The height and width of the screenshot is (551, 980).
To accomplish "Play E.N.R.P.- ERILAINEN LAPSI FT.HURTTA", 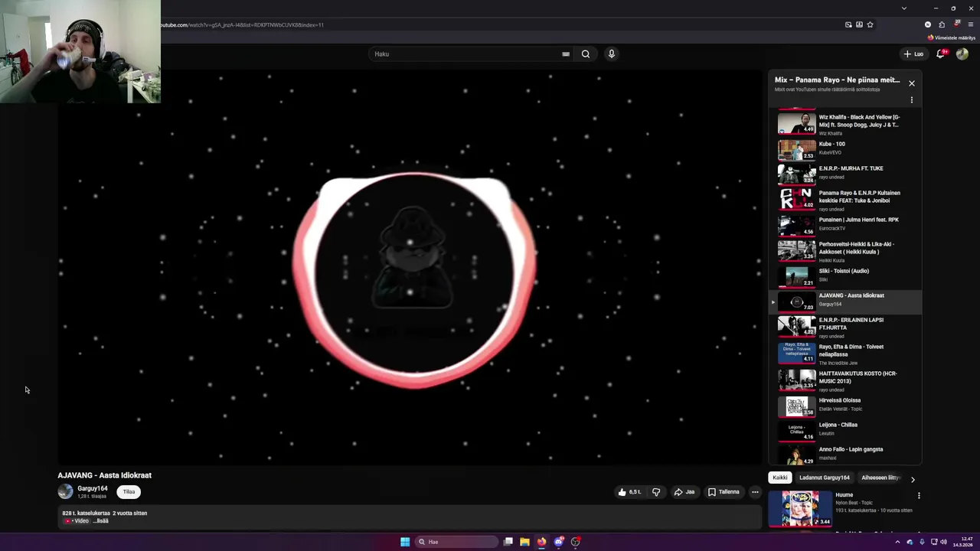I will [x=845, y=327].
